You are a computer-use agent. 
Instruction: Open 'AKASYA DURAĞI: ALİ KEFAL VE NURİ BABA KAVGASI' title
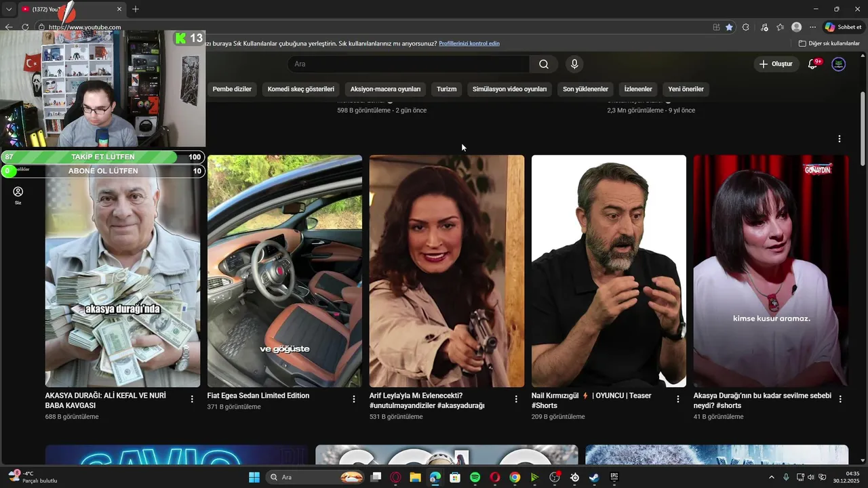click(x=106, y=400)
